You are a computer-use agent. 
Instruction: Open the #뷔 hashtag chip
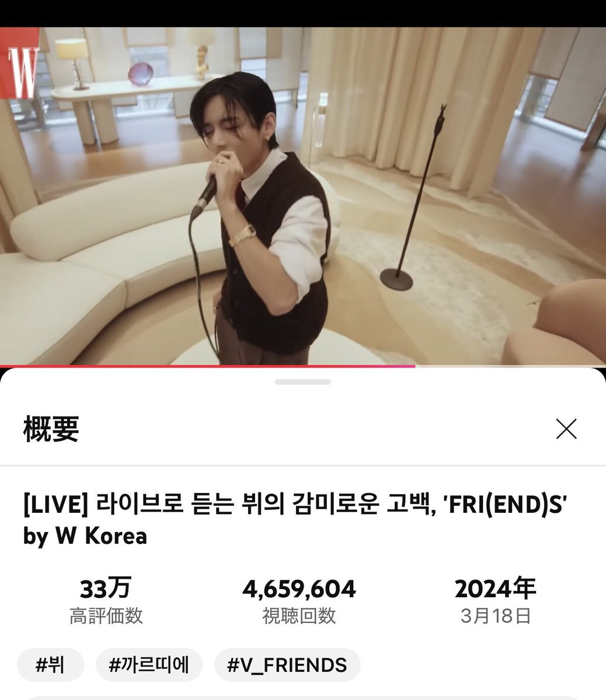pos(50,664)
